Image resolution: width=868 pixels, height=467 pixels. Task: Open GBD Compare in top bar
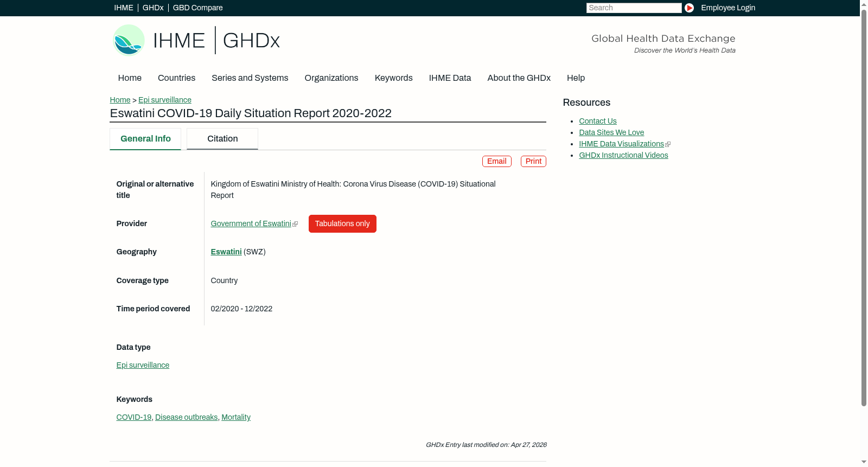[x=198, y=8]
